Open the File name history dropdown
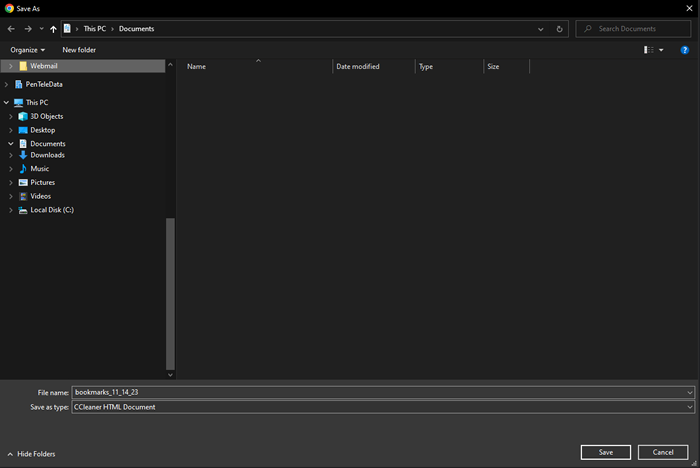The height and width of the screenshot is (468, 700). (690, 393)
